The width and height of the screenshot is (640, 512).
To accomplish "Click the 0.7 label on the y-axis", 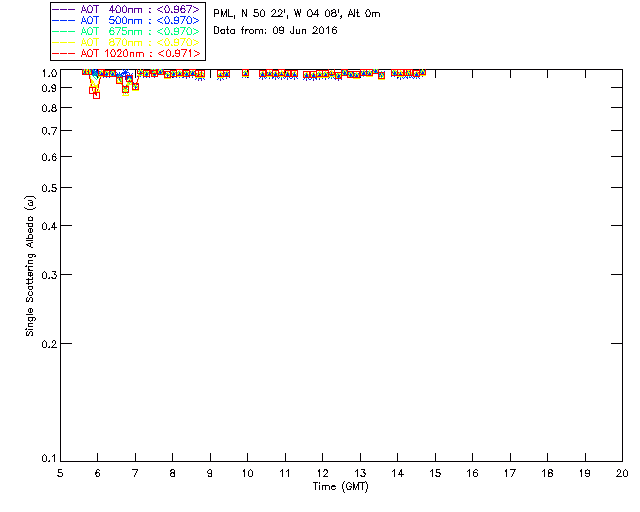I will 49,131.
